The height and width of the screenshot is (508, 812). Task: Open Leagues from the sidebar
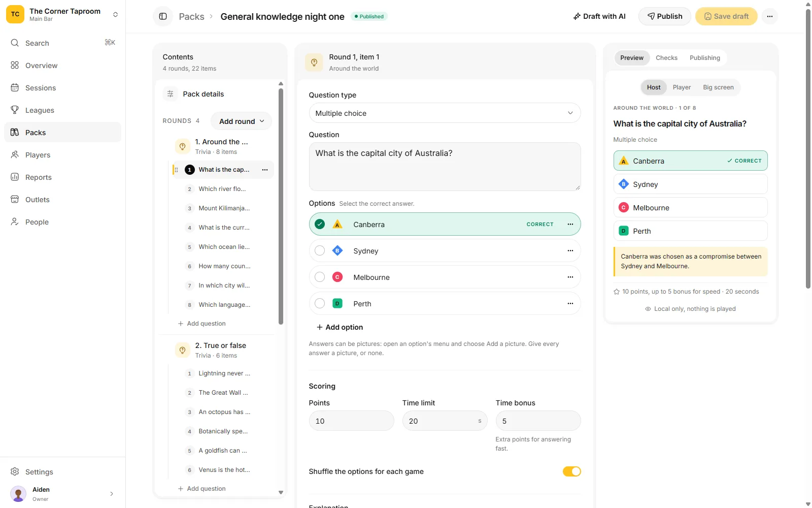(62, 110)
